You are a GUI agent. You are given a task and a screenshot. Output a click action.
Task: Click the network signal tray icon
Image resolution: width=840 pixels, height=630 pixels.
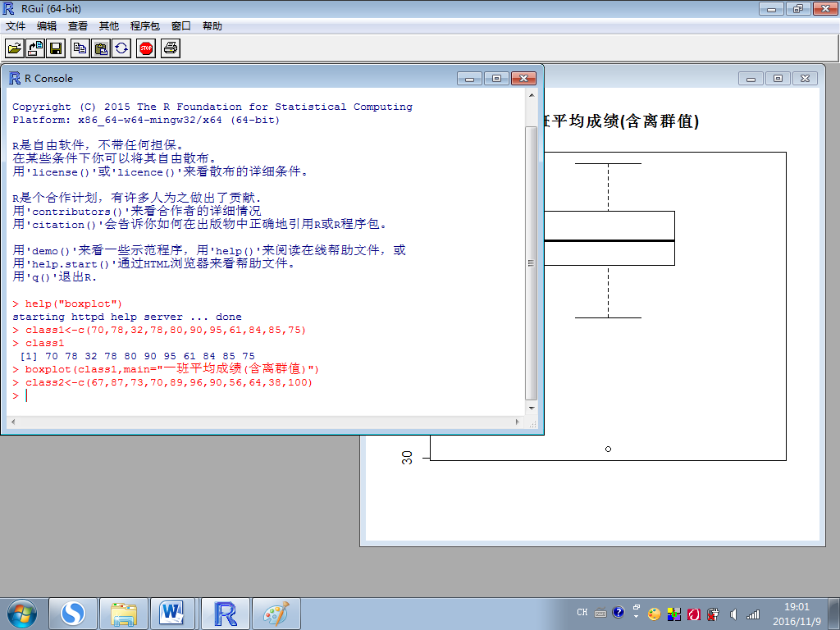point(753,614)
